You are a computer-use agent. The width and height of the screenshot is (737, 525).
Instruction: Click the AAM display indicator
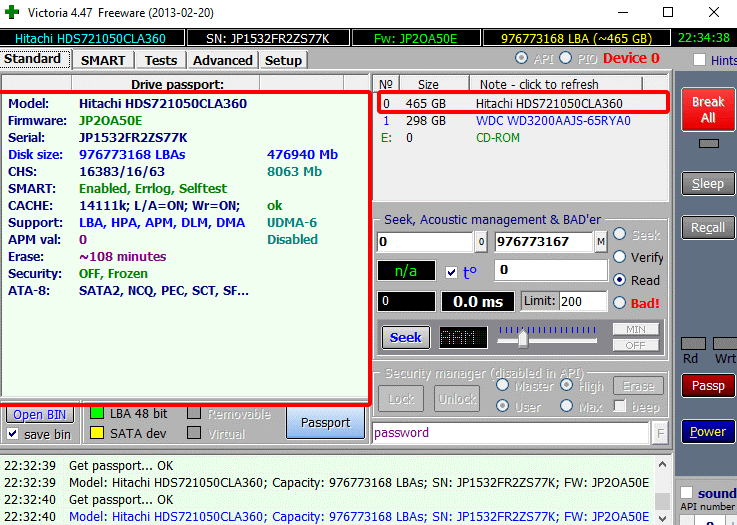[x=463, y=337]
